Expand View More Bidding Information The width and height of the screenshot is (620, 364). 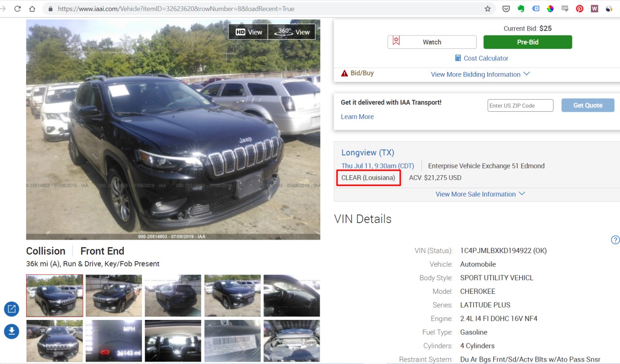point(480,74)
